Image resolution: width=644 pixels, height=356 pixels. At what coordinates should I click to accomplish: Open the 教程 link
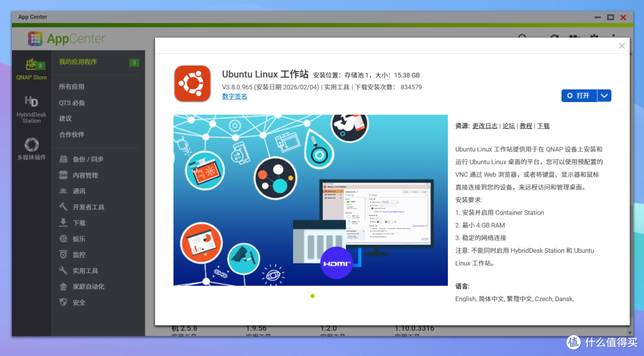[526, 126]
